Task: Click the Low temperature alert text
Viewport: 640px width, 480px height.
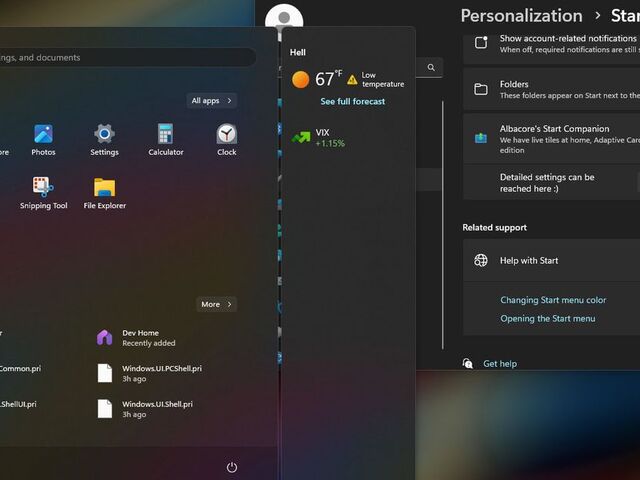Action: coord(382,80)
